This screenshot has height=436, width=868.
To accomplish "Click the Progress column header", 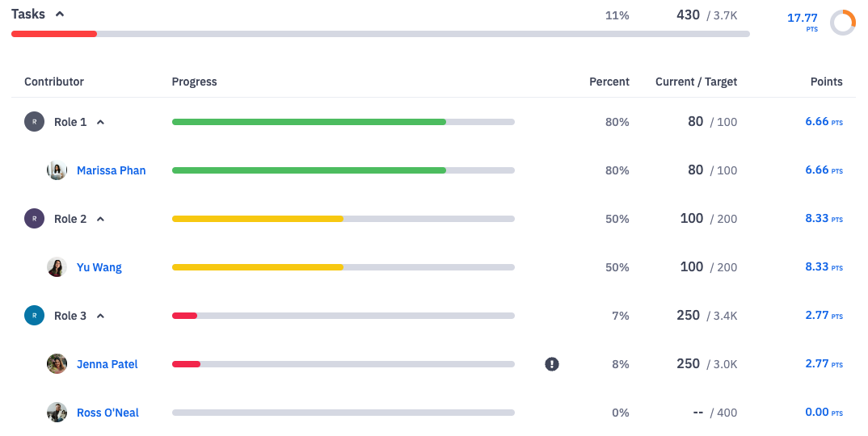I will (x=194, y=82).
